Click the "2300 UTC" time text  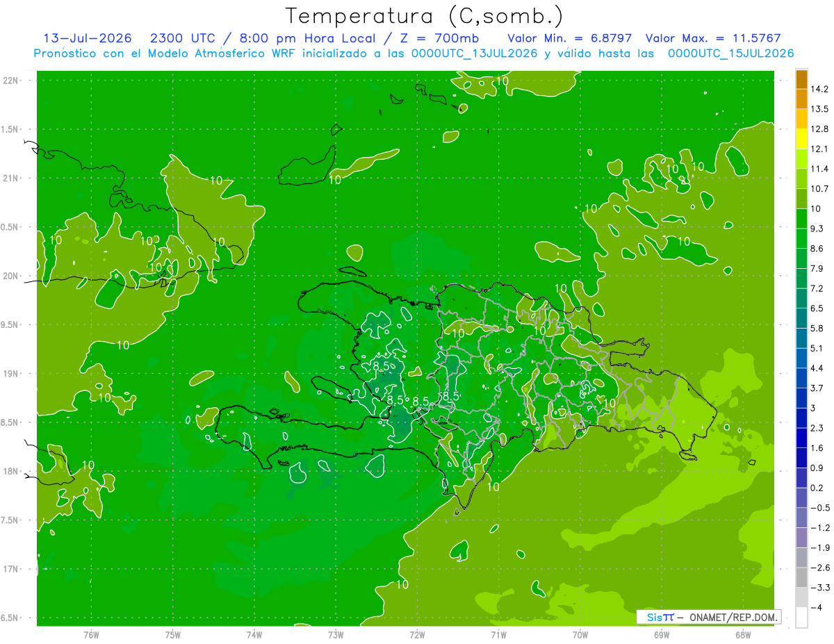pyautogui.click(x=183, y=38)
